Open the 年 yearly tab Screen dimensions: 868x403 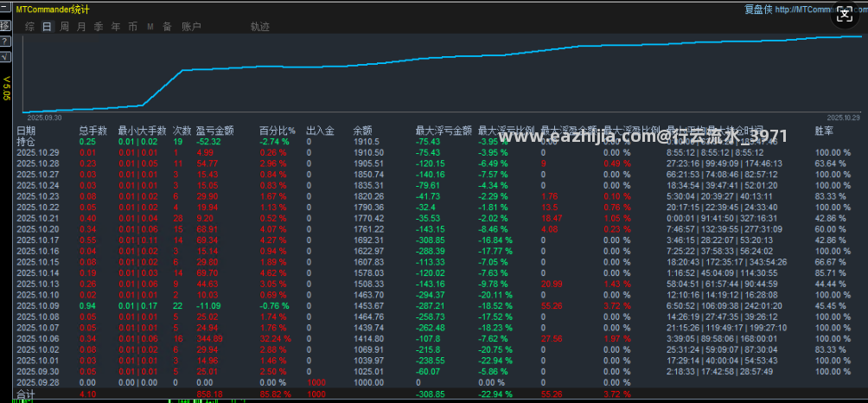(x=116, y=27)
